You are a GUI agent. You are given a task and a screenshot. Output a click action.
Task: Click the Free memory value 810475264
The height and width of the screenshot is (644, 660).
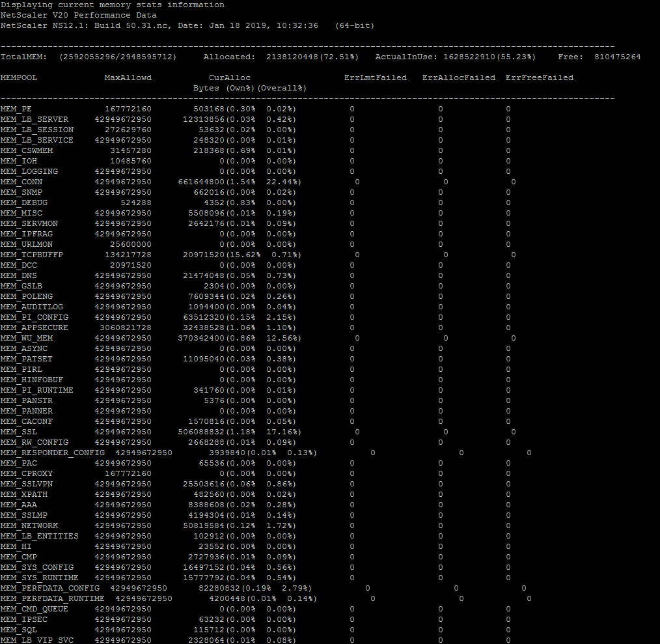pos(617,57)
